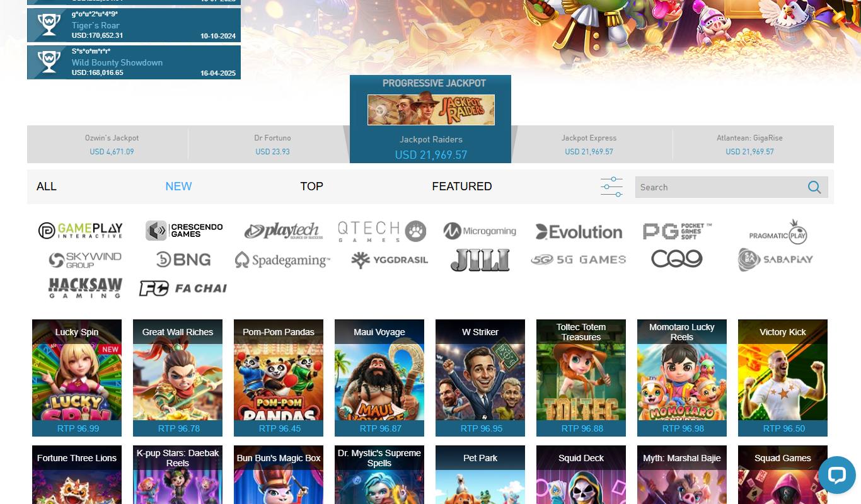Open the Ozwin's Jackpot entry
861x504 pixels.
click(112, 144)
